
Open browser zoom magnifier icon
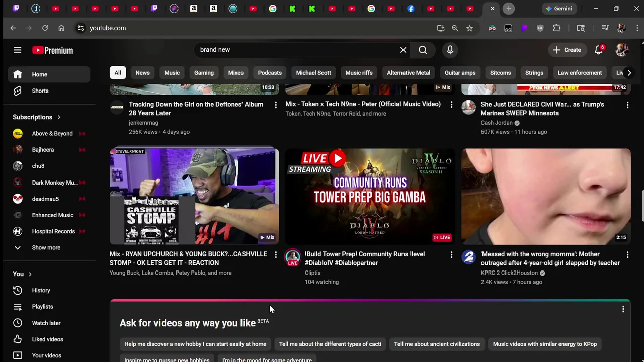click(455, 28)
